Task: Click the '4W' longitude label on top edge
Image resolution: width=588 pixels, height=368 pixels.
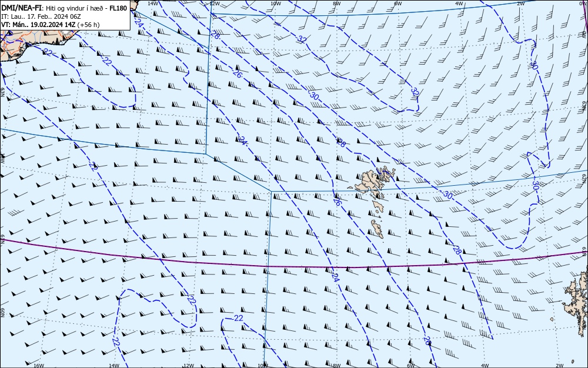Action: coord(459,4)
